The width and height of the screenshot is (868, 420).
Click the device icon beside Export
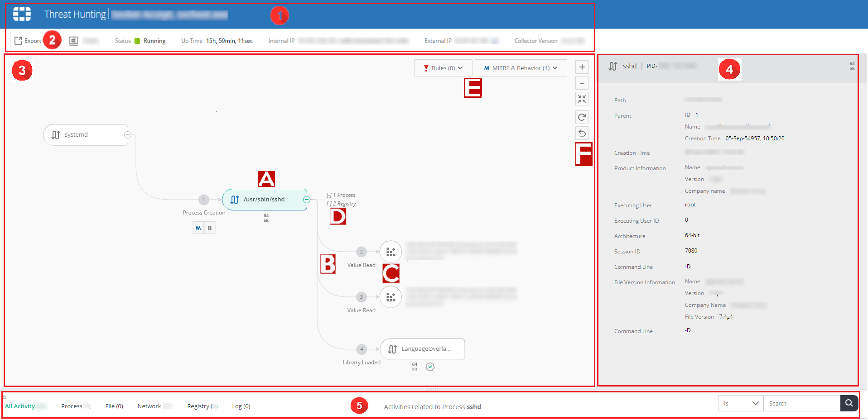click(73, 41)
